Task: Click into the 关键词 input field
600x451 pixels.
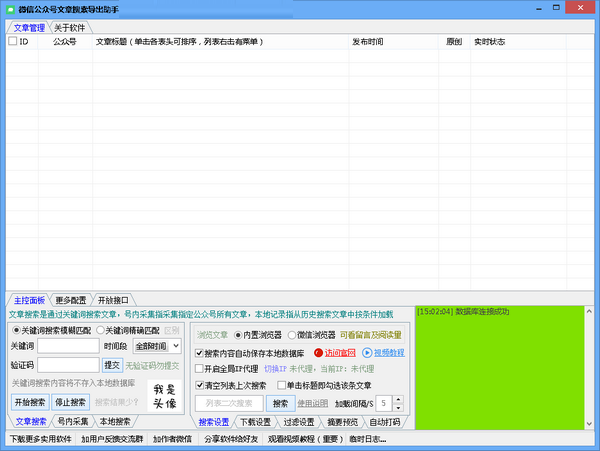Action: tap(68, 346)
